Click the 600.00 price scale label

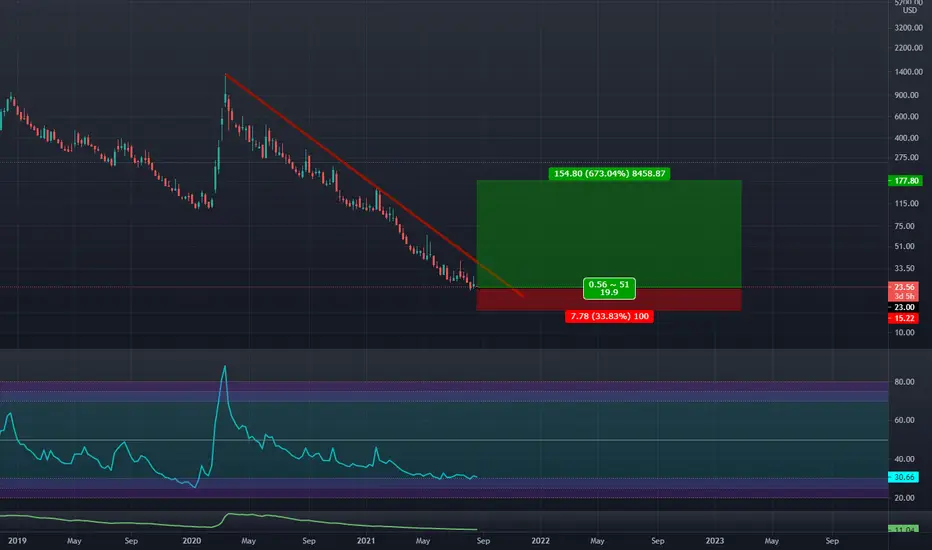pos(906,117)
